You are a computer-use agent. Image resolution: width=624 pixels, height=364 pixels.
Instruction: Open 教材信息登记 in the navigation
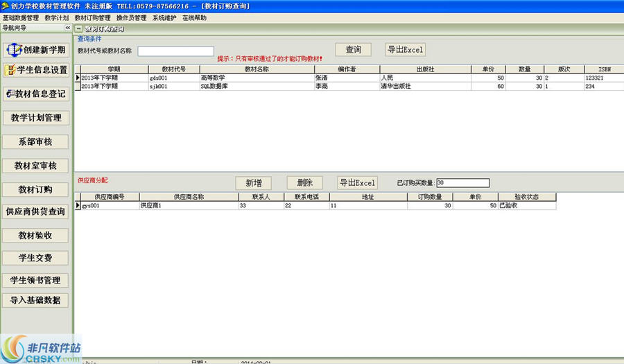[x=36, y=94]
